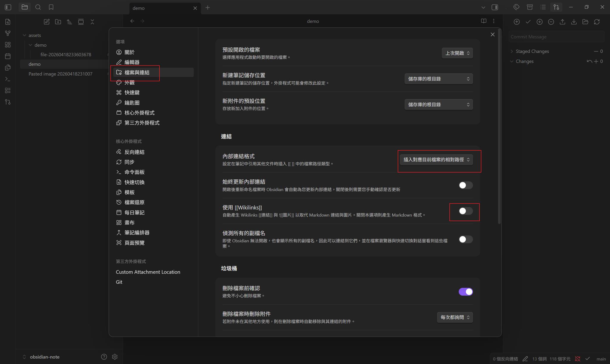Viewport: 610px width, 364px height.
Task: Open the 新建筆記儲存位置 dropdown
Action: pos(438,79)
